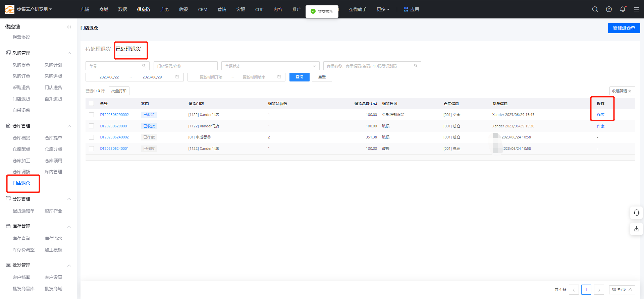The height and width of the screenshot is (299, 644).
Task: Select checkbox for row DT202306290002
Action: pos(91,115)
